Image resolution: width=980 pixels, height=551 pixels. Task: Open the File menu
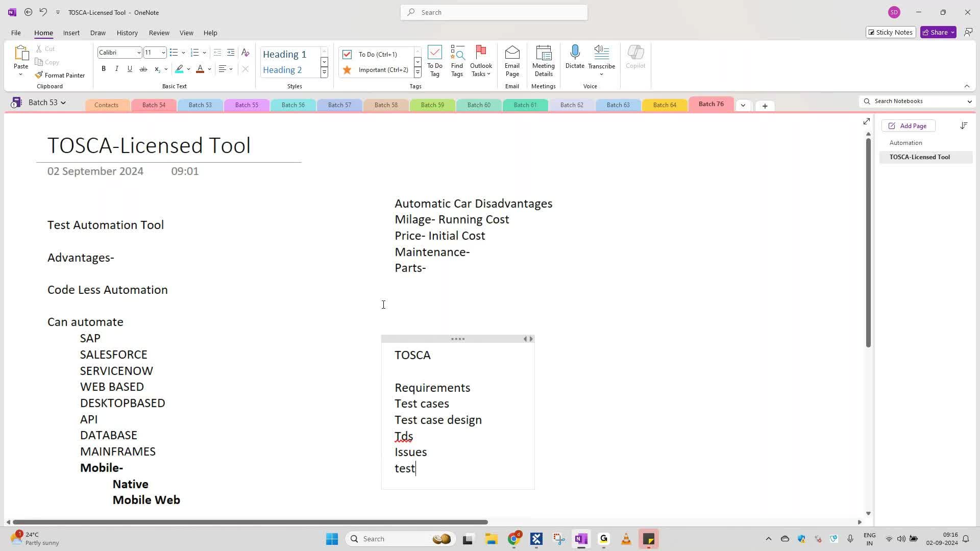16,33
